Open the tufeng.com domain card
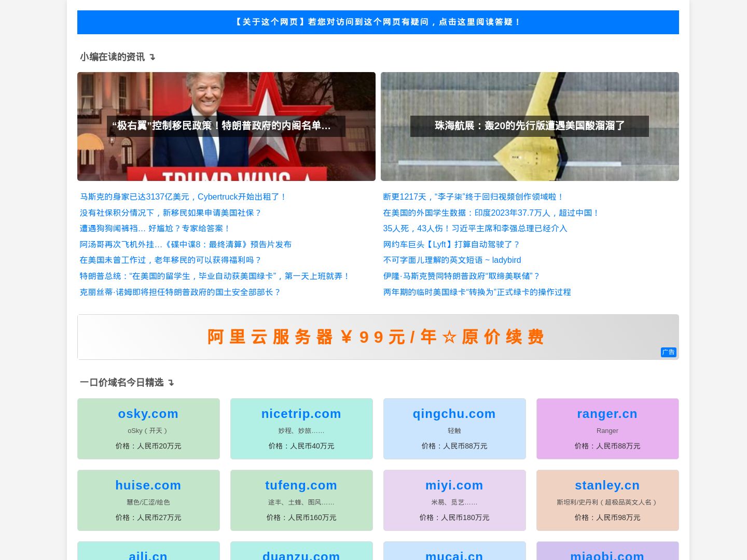 pos(301,500)
